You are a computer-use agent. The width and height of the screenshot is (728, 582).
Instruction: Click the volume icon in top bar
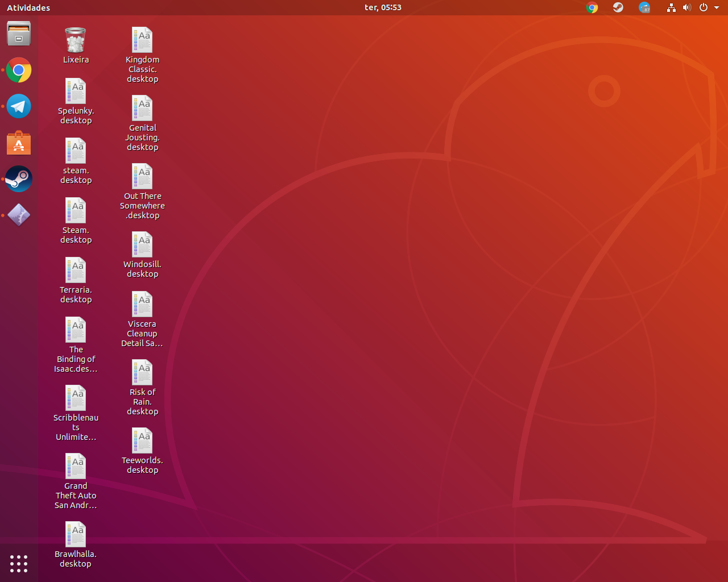click(687, 7)
